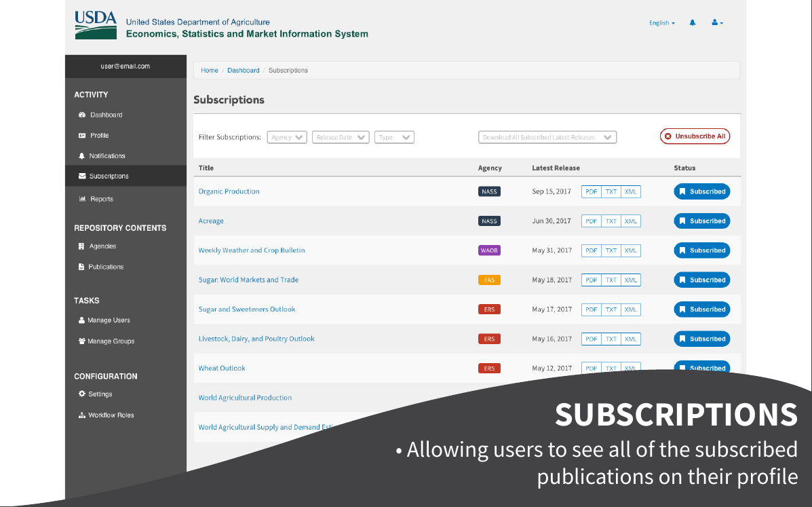Download Sugar: World Markets and Trade PDF
The height and width of the screenshot is (507, 812).
(592, 280)
